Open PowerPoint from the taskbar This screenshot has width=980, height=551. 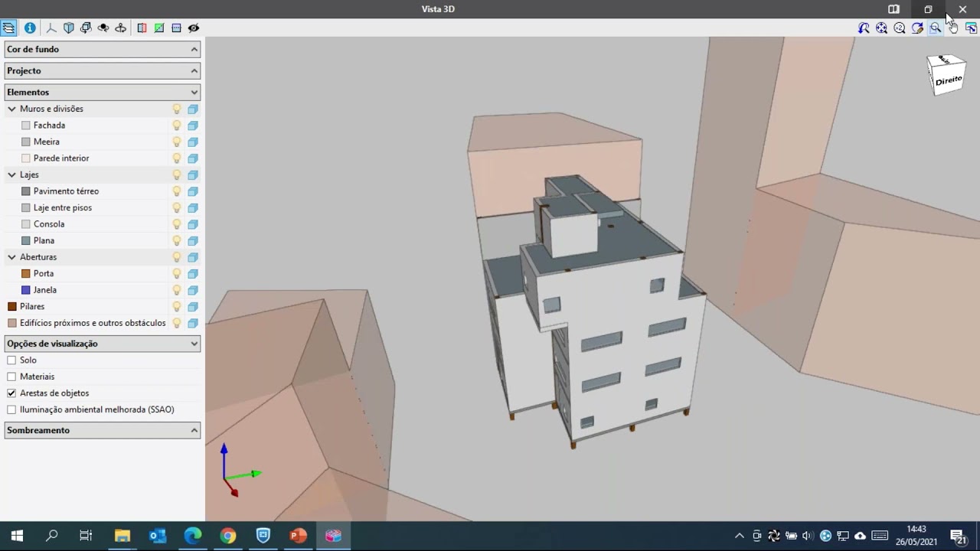pyautogui.click(x=298, y=536)
